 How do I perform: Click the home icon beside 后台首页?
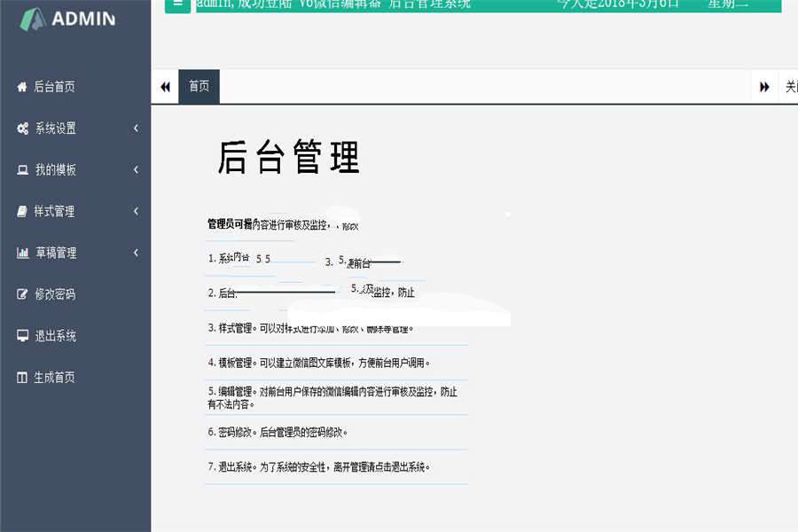click(x=22, y=87)
